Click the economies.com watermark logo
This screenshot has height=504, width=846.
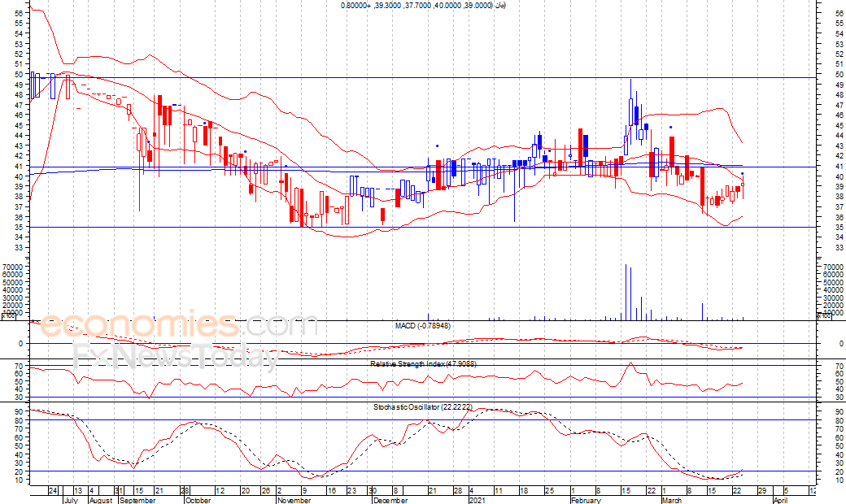pos(179,326)
